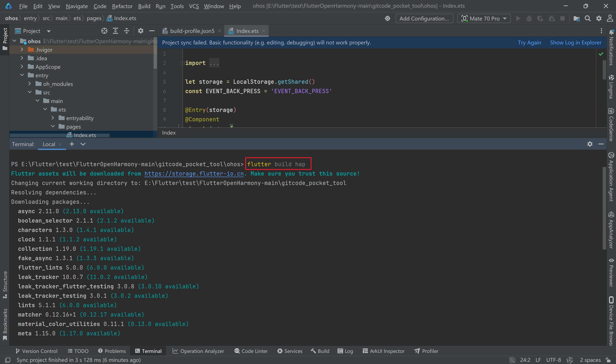Click the locate-in-project target icon
Screen dimensions: 616x364
pyautogui.click(x=104, y=31)
